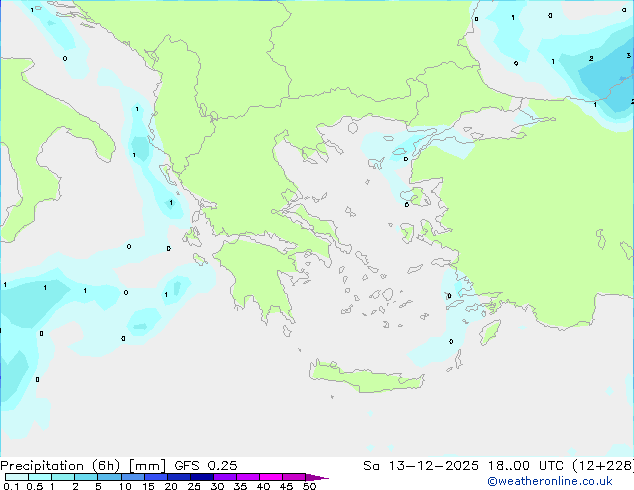Click the 2–5 mm legend color swatch
The height and width of the screenshot is (490, 634).
[86, 477]
